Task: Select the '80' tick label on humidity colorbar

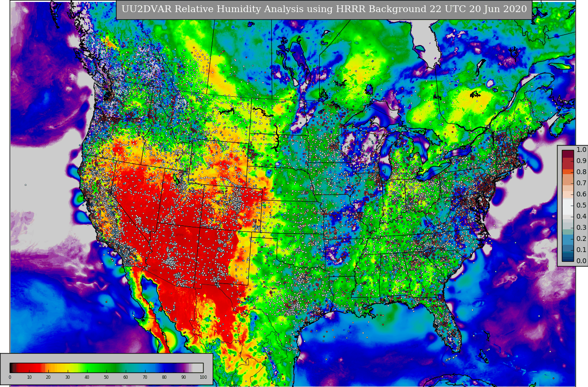Action: (164, 377)
